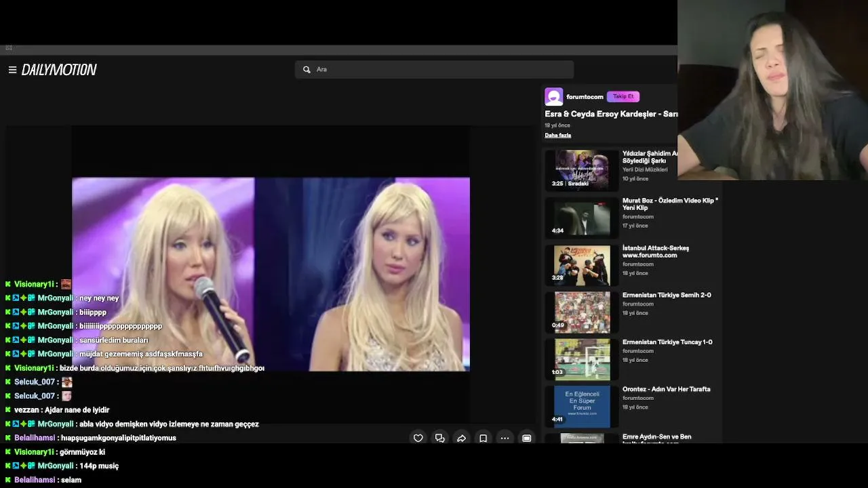868x488 pixels.
Task: Share the video with the arrow icon
Action: [462, 439]
